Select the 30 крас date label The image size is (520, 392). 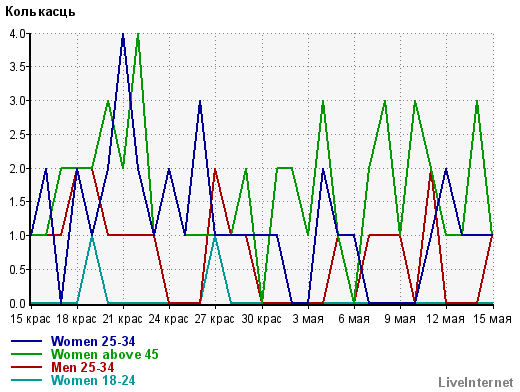[261, 319]
